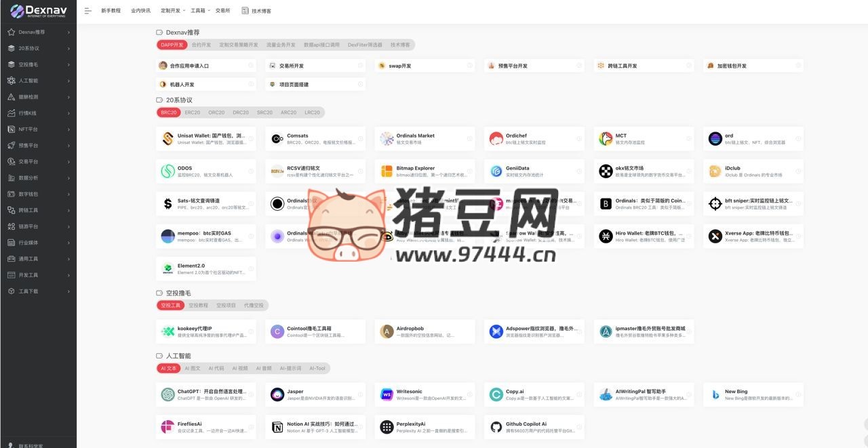Viewport: 868px width, 448px height.
Task: Open the 加密钱包开发 card
Action: point(753,66)
